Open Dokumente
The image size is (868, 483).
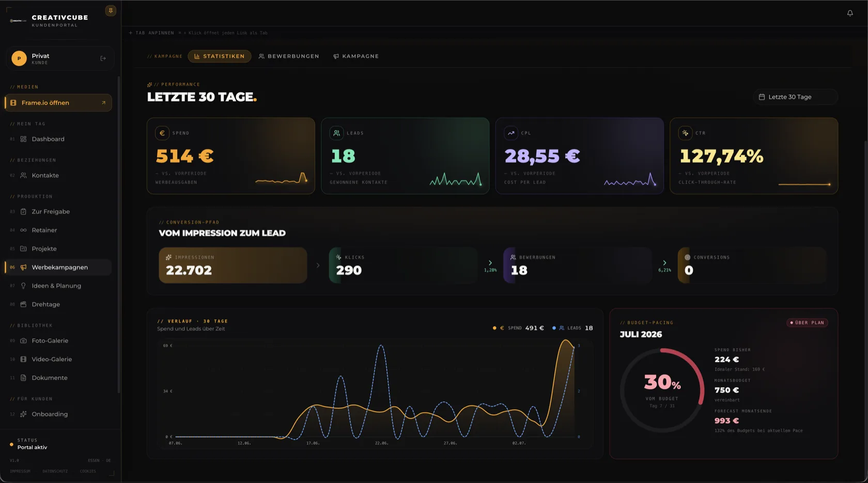pos(58,378)
